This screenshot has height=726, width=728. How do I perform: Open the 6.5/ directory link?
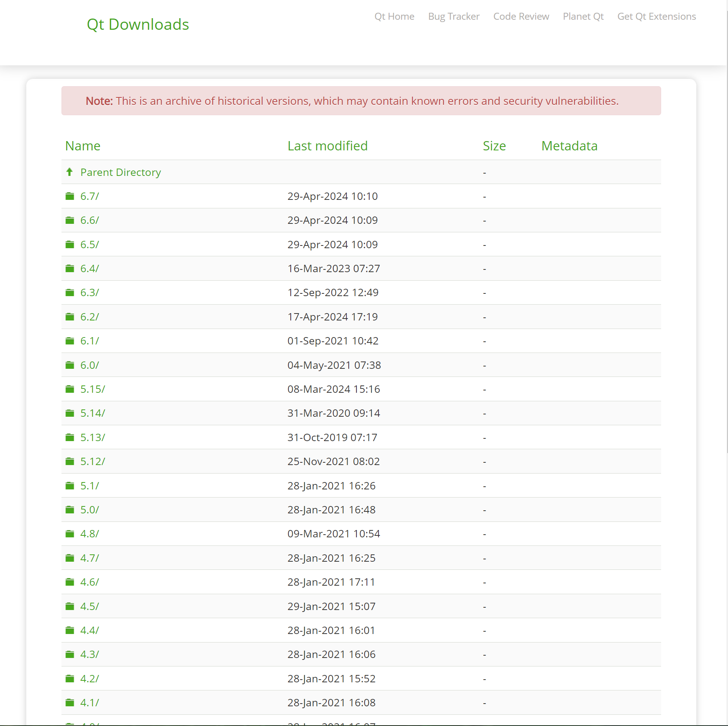pos(90,245)
